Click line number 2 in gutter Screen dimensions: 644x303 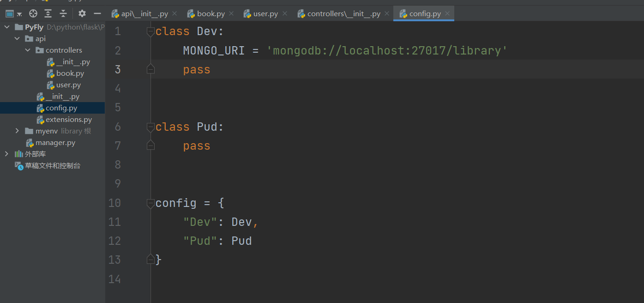pos(117,50)
